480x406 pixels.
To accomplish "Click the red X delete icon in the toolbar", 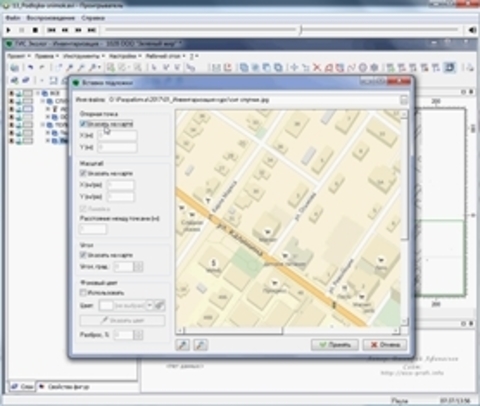I will point(317,68).
